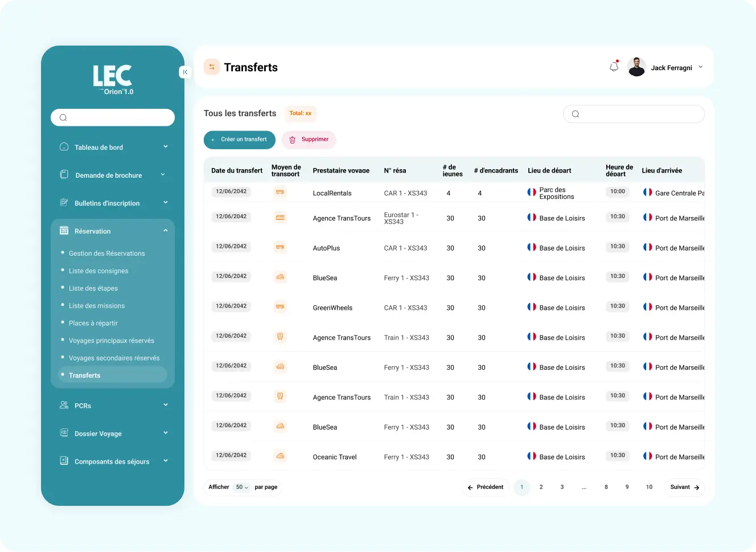
Task: Click the Tableau de bord home icon
Action: (64, 147)
